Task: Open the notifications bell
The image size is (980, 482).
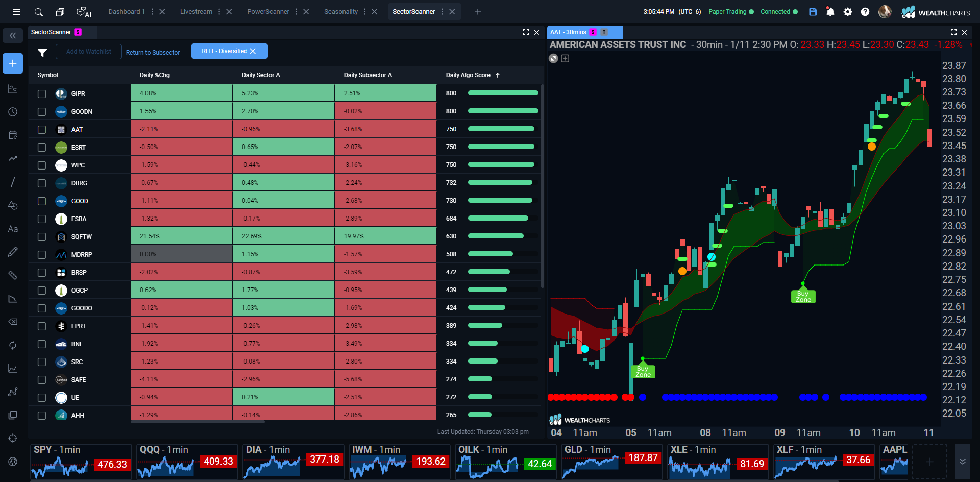Action: (x=830, y=12)
